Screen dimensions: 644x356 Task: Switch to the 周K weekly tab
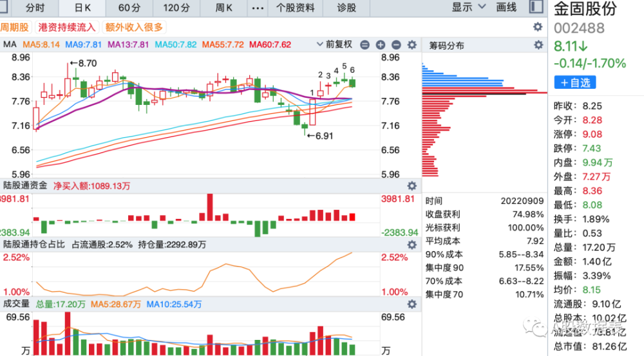point(224,8)
